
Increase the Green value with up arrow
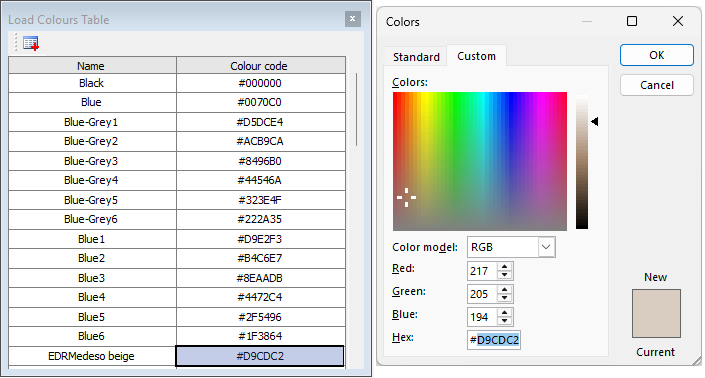pyautogui.click(x=504, y=290)
